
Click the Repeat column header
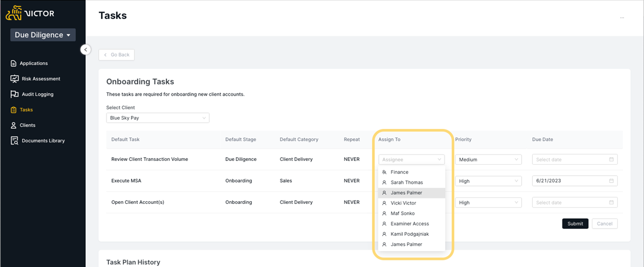click(x=352, y=140)
